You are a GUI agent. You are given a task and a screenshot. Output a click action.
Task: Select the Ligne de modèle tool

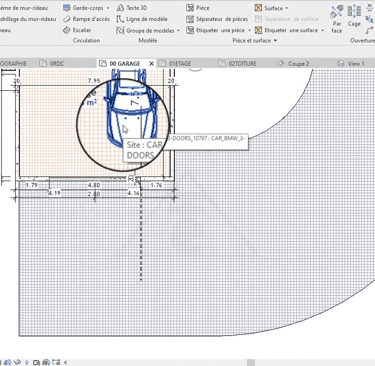(x=142, y=19)
